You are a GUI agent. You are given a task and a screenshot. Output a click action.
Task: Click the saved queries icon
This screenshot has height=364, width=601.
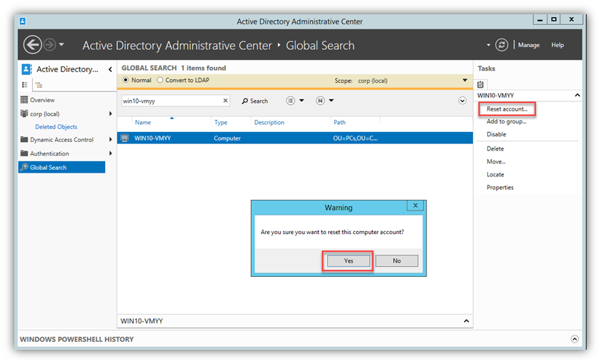[320, 101]
